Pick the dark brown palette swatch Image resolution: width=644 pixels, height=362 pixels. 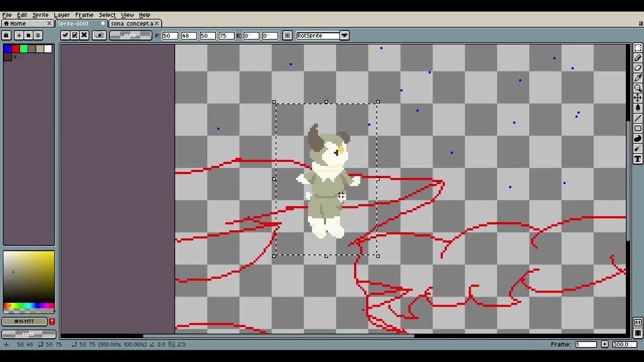tap(8, 57)
